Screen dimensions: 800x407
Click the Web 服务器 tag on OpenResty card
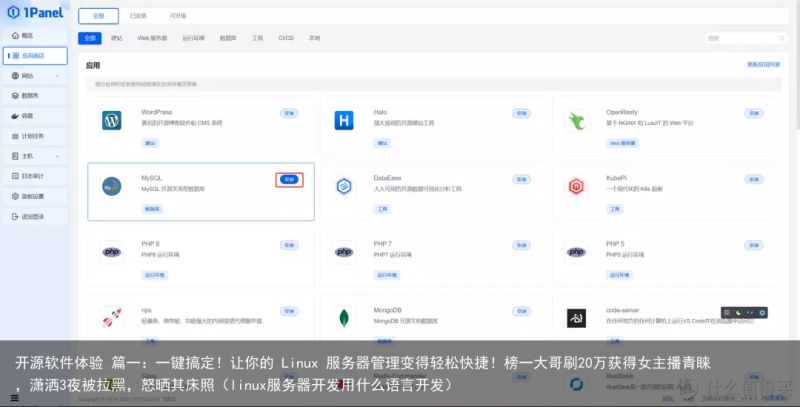(622, 143)
